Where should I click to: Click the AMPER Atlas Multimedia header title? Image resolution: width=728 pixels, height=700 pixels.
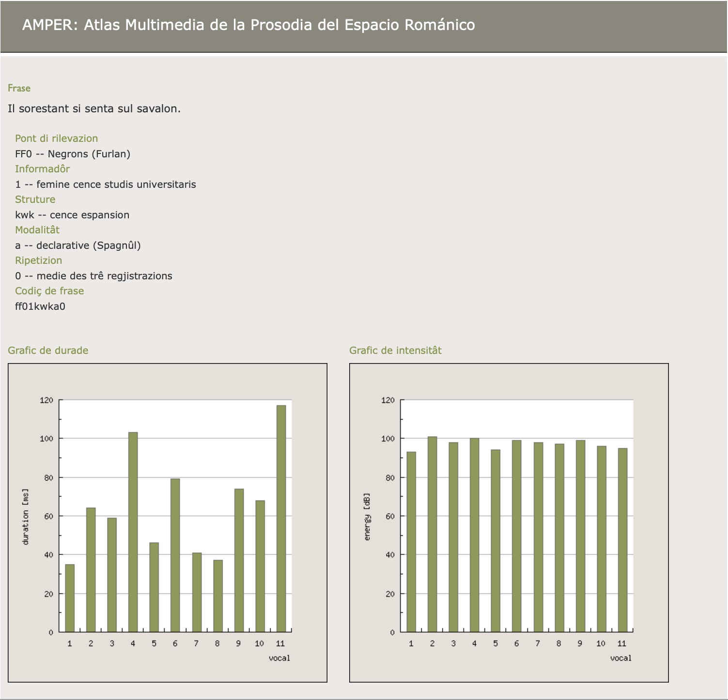[x=248, y=25]
